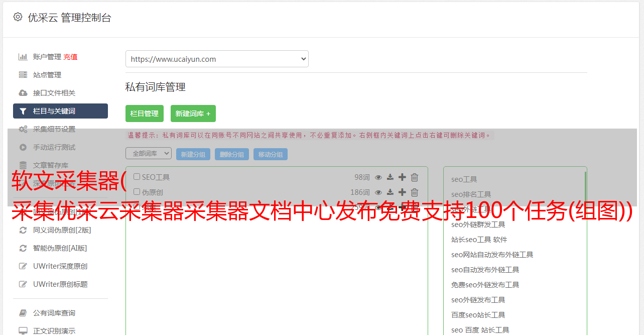Click keyword 'seo网站自动发布外链工具'
The width and height of the screenshot is (644, 335).
[x=492, y=255]
